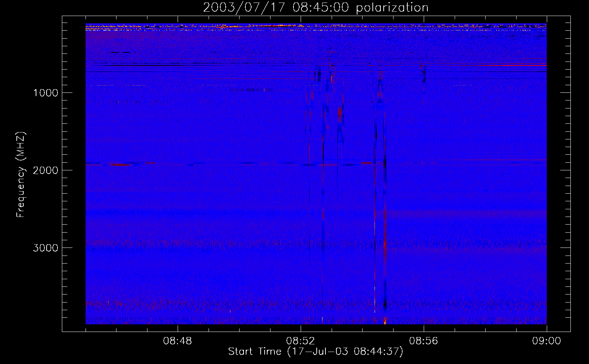The image size is (589, 364).
Task: Select the 1000 frequency axis label
Action: pos(46,93)
